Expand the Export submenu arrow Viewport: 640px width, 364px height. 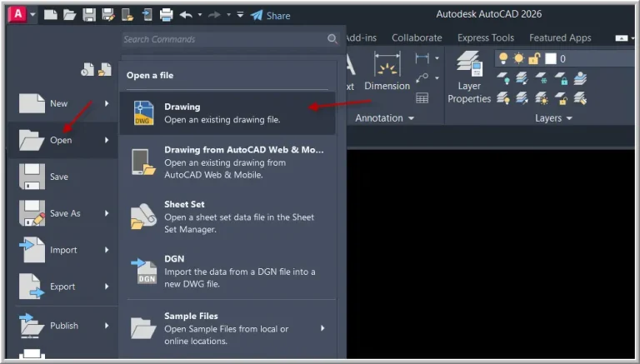107,287
